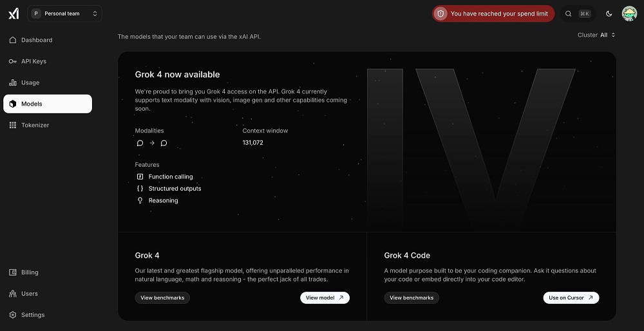Click View model button for Grok 4
Screen dimensions: 644x331
point(325,298)
